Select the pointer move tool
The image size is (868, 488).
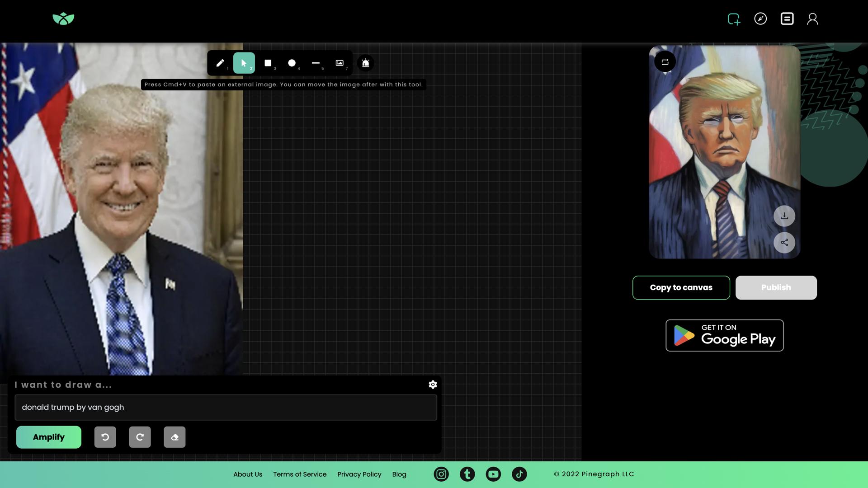click(x=244, y=63)
